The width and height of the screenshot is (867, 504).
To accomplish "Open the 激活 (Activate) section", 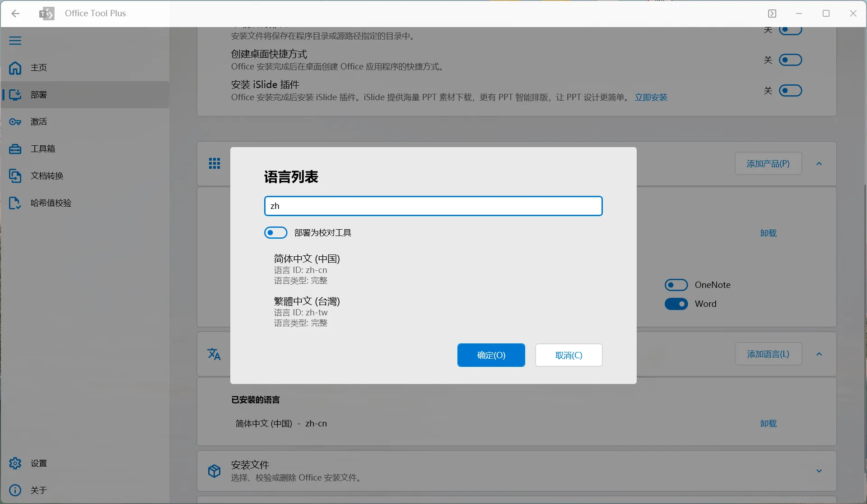I will (38, 121).
